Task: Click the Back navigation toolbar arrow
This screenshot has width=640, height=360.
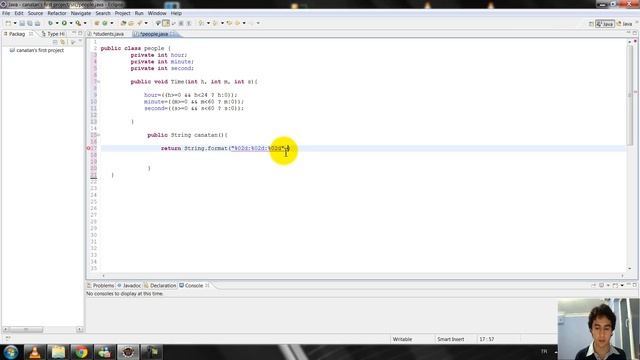Action: tap(237, 23)
